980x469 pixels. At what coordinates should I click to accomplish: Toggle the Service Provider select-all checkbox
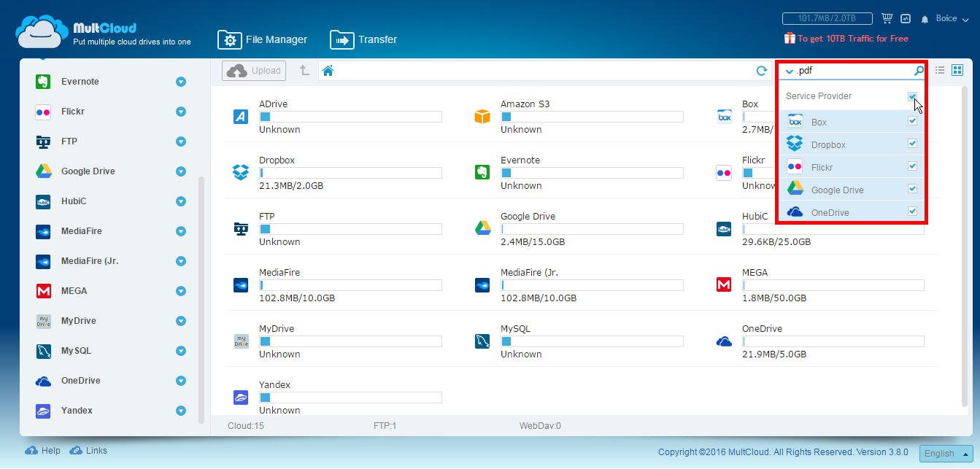912,96
